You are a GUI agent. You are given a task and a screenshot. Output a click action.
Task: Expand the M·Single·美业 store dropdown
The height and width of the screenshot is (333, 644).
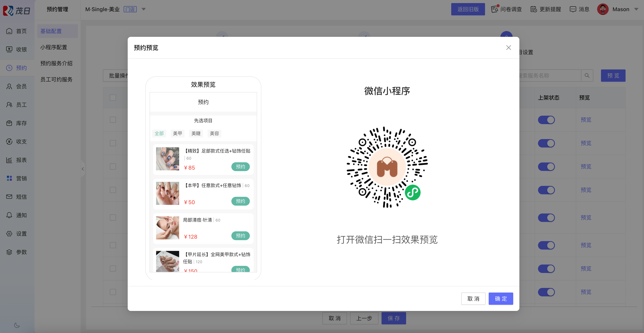point(143,9)
